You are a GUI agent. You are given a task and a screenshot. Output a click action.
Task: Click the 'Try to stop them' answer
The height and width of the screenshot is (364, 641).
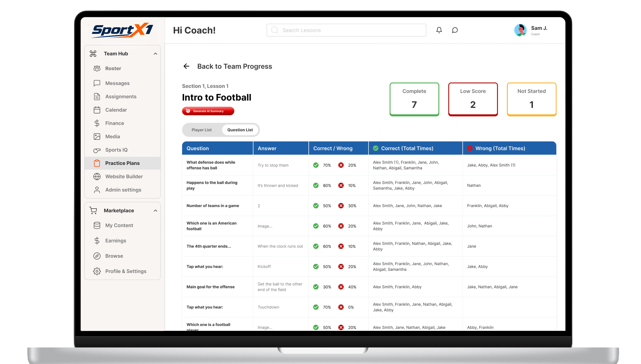coord(273,165)
